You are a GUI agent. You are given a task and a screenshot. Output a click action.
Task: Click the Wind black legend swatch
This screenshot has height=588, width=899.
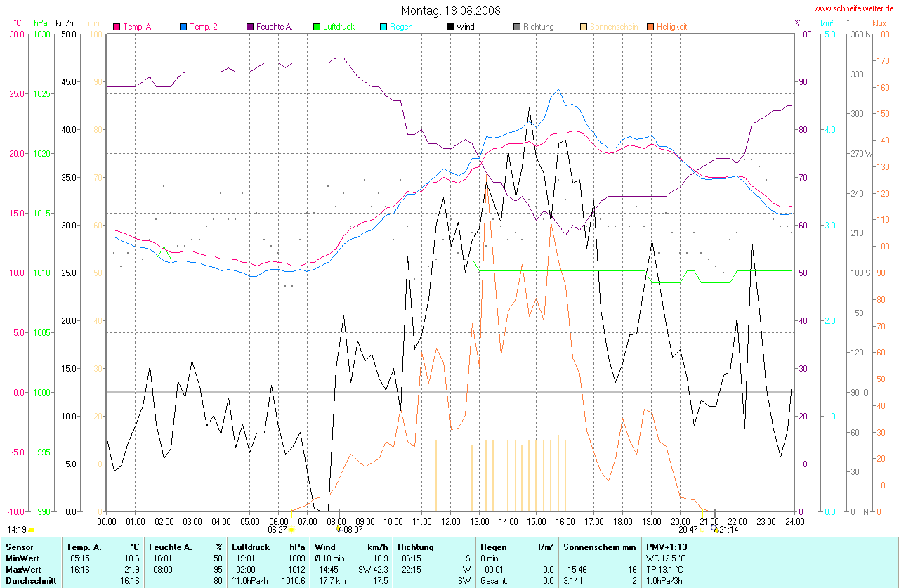click(450, 27)
